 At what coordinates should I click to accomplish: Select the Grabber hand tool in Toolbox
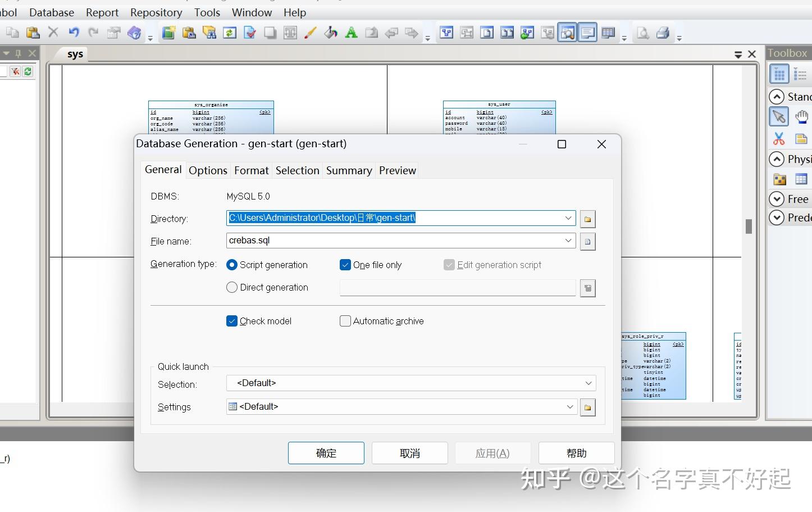801,117
